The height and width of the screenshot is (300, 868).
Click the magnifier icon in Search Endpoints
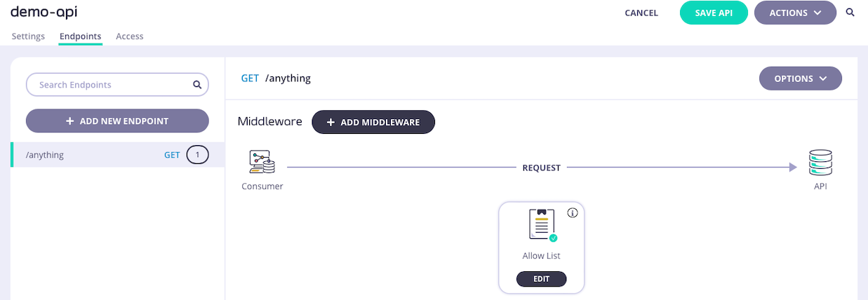[197, 85]
